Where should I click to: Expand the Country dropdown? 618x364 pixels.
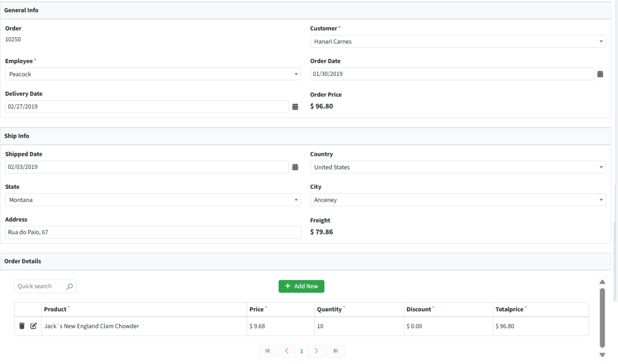click(601, 167)
